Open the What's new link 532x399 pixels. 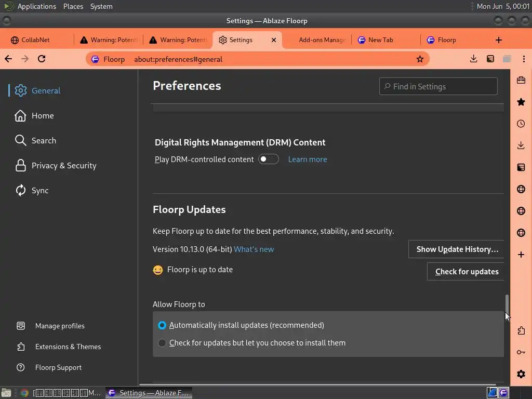254,249
